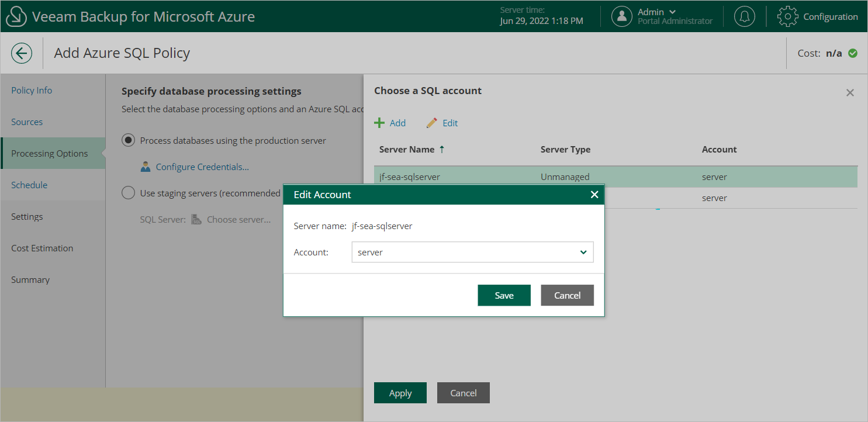Screen dimensions: 868x422
Task: Click Choose server link
Action: coord(238,220)
